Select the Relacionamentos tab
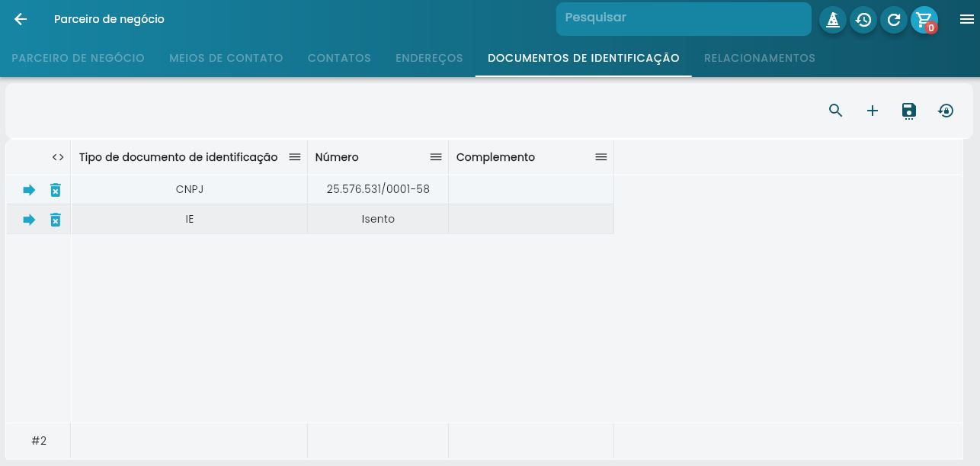Image resolution: width=980 pixels, height=466 pixels. 760,58
